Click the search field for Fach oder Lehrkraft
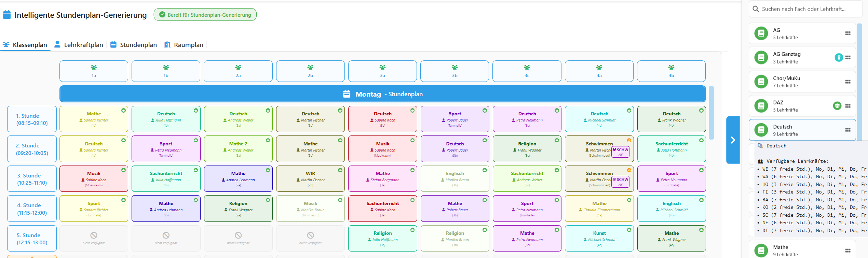 tap(805, 9)
